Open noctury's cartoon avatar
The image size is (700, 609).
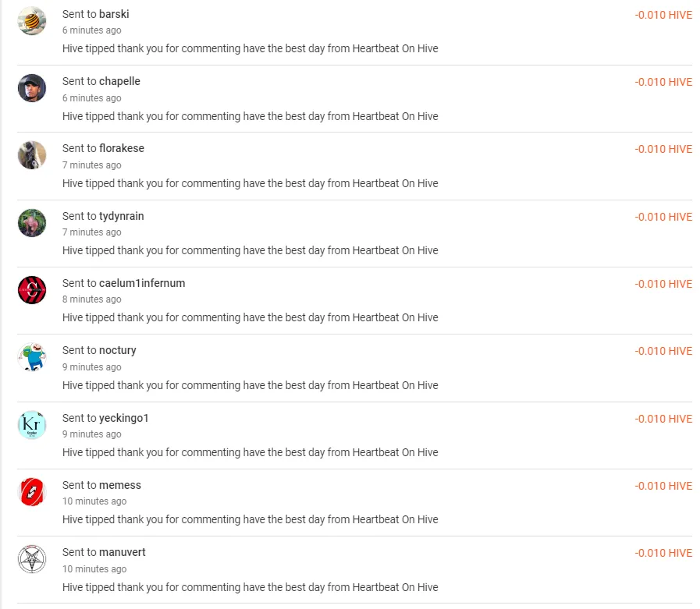(x=32, y=357)
